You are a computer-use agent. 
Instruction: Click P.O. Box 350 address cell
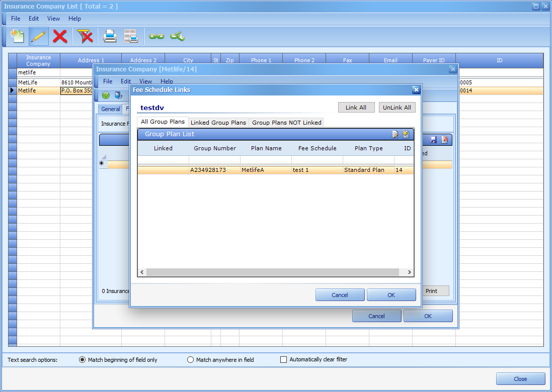tap(77, 90)
